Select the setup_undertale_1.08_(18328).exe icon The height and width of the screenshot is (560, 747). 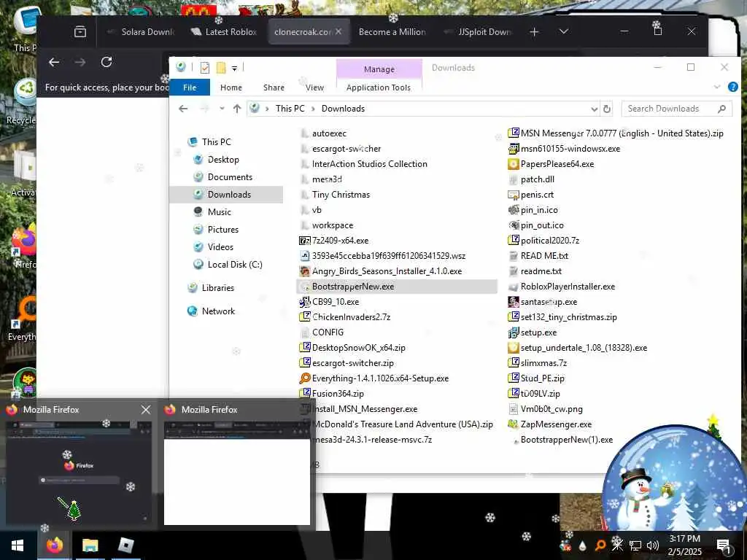[513, 348]
